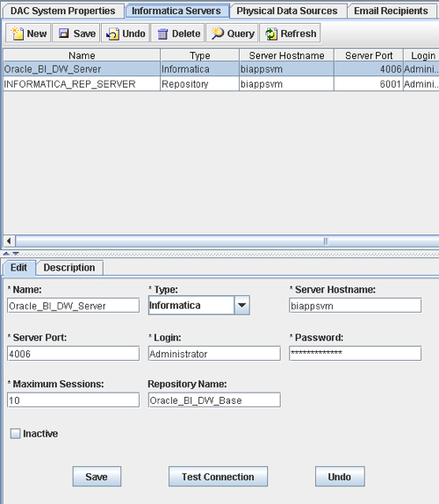Click the bottom form Save button
The height and width of the screenshot is (504, 439).
tap(97, 477)
